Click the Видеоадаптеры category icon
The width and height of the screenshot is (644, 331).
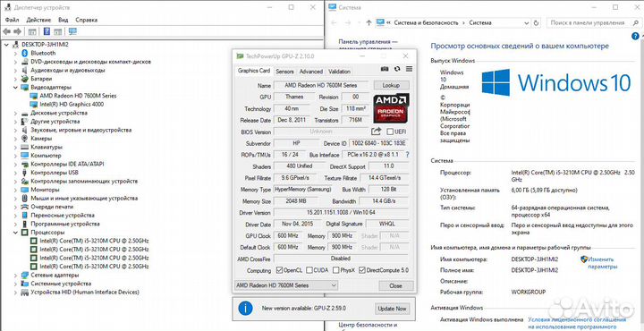tap(24, 87)
